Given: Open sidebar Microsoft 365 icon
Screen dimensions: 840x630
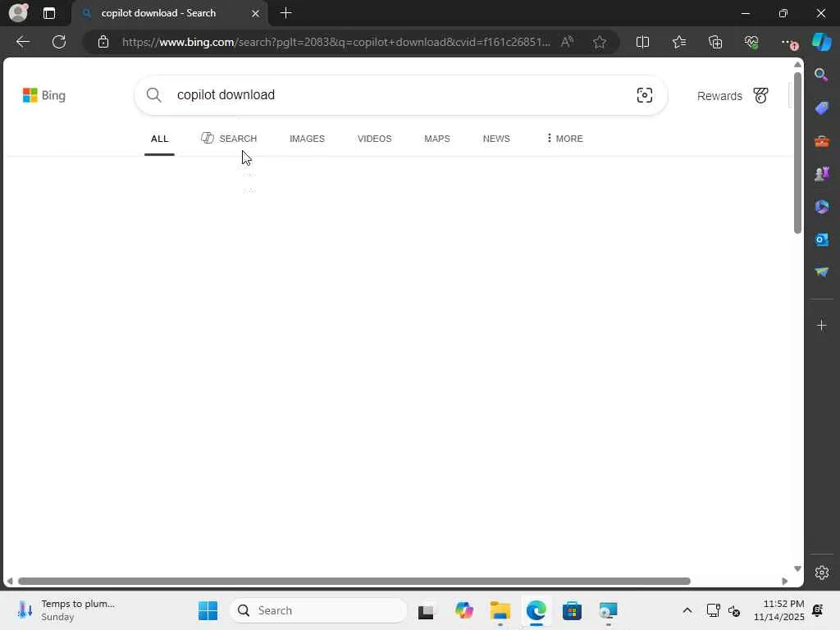Looking at the screenshot, I should [821, 207].
